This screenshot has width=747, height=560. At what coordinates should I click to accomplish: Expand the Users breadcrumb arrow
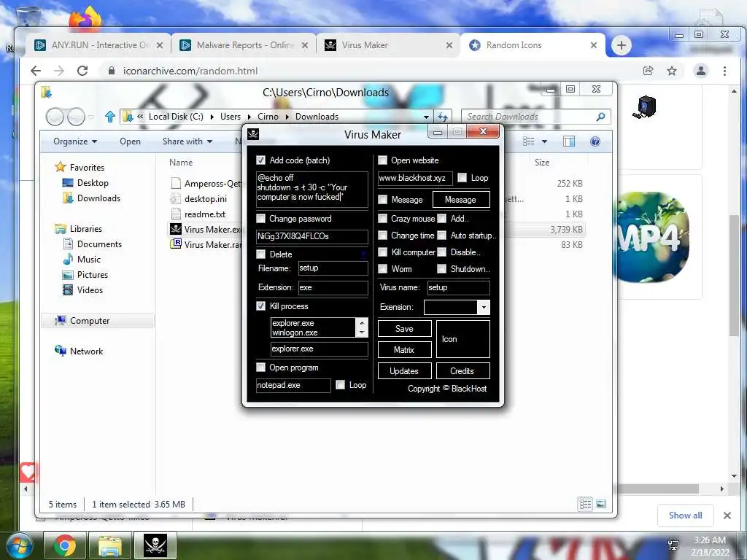click(x=249, y=117)
